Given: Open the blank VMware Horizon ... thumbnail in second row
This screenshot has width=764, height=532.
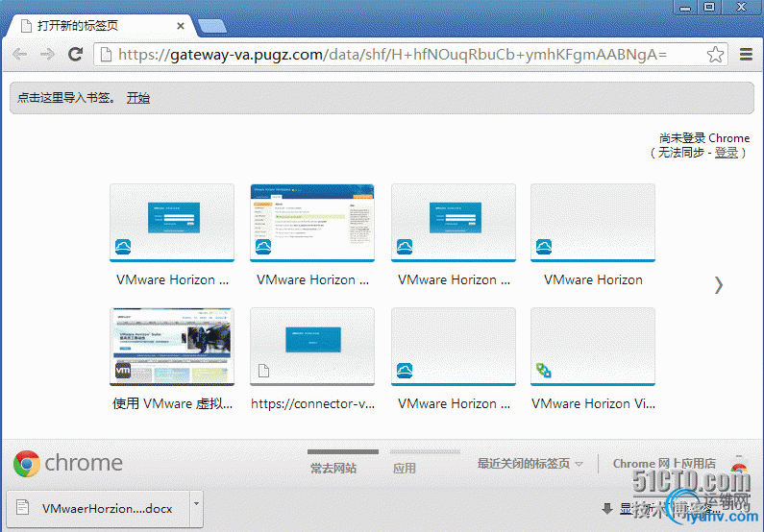Looking at the screenshot, I should point(454,347).
